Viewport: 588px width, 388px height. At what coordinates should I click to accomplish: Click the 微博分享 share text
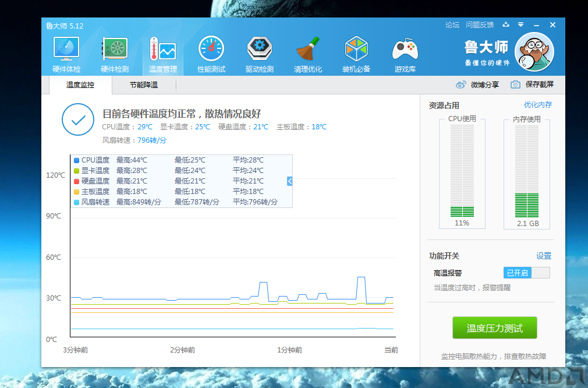pyautogui.click(x=485, y=85)
